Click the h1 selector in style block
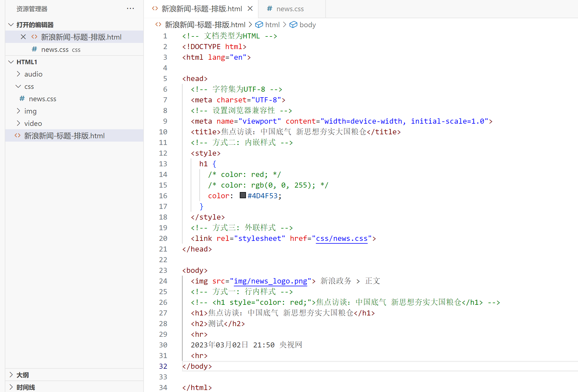This screenshot has width=578, height=392. 204,164
